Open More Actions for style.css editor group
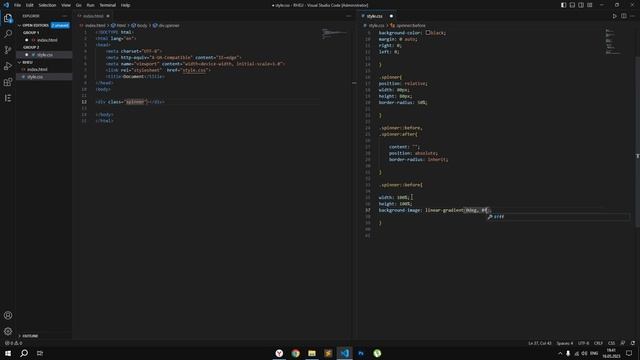The height and width of the screenshot is (360, 640). point(632,16)
